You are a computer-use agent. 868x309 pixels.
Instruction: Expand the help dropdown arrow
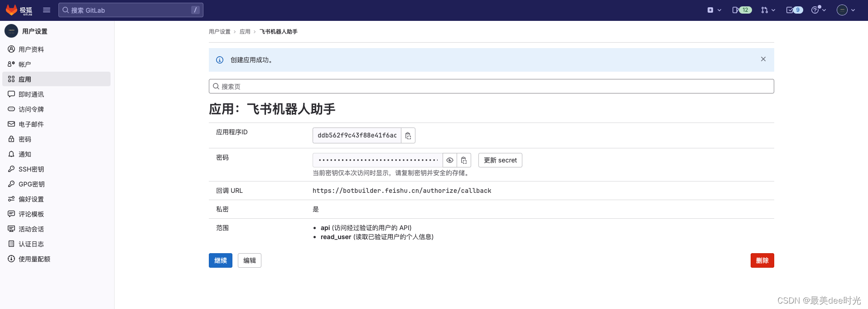824,10
